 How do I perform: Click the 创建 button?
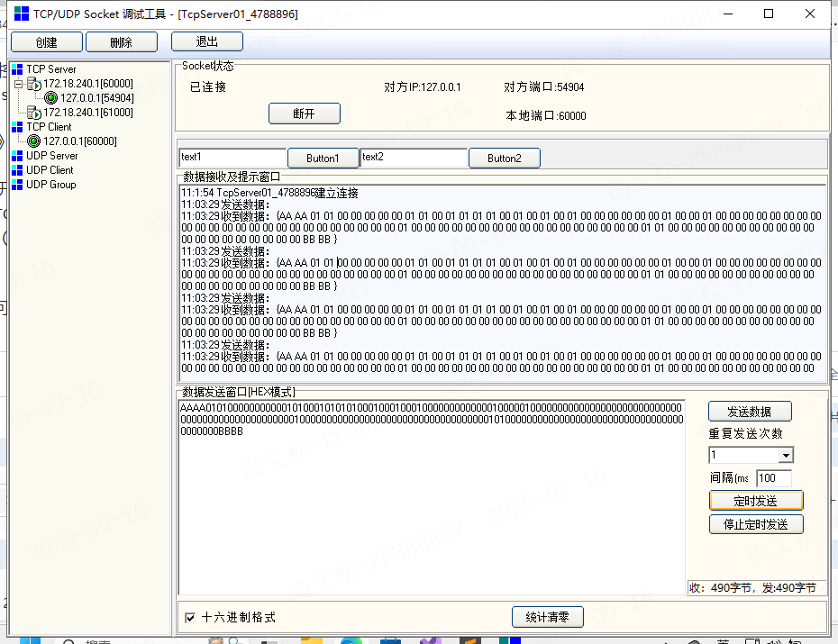[46, 41]
